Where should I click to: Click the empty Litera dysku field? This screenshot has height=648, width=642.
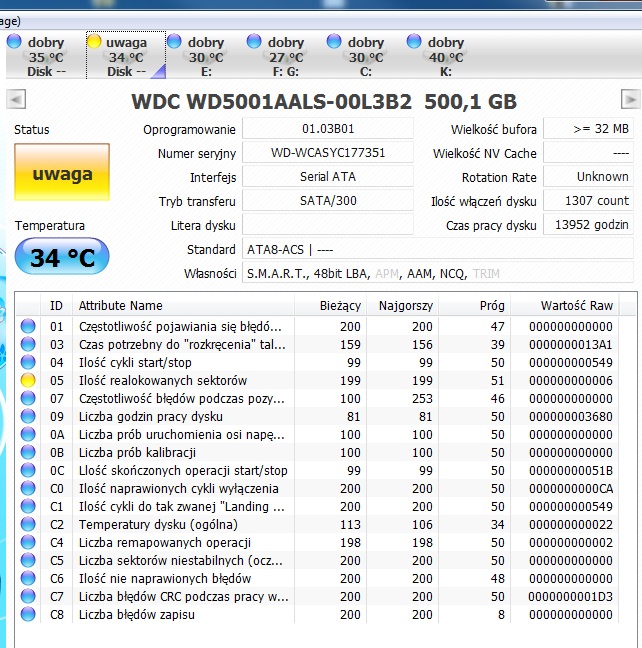coord(328,224)
